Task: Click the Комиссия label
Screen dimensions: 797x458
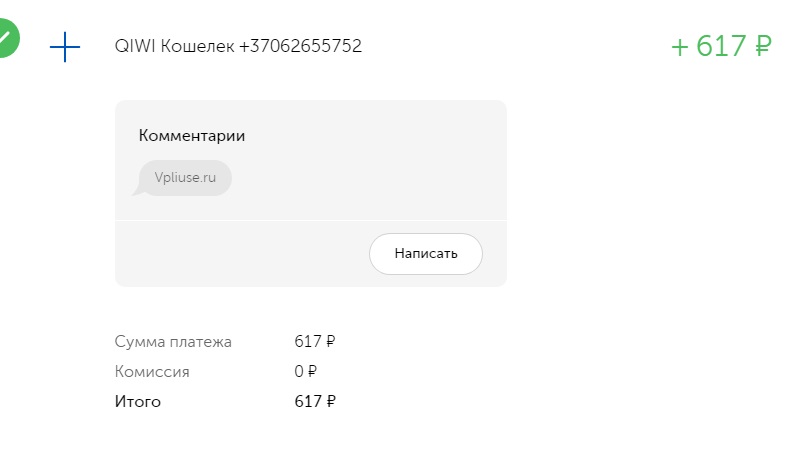Action: click(x=152, y=372)
